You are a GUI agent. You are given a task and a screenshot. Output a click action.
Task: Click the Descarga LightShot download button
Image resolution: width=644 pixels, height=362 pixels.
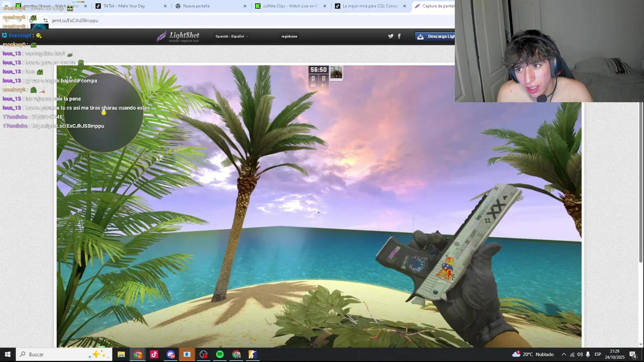(435, 36)
